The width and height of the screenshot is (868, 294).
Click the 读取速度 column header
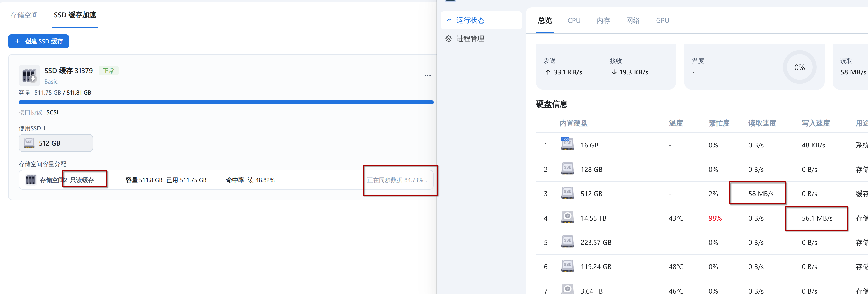pyautogui.click(x=762, y=123)
